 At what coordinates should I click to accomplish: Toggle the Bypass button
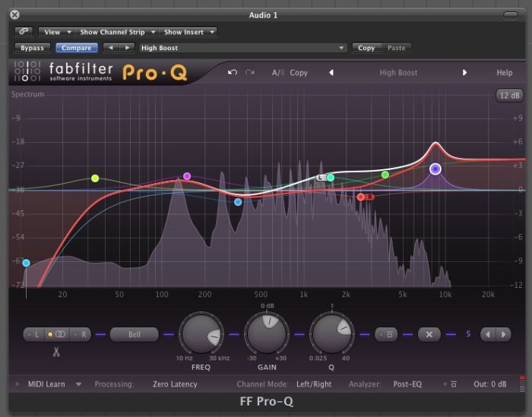[32, 48]
